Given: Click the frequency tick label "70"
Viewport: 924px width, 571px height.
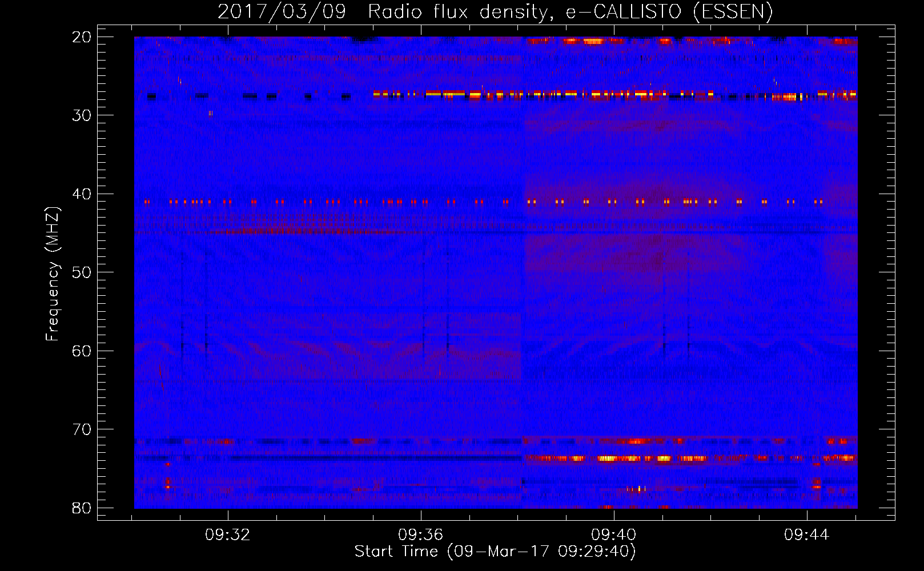Looking at the screenshot, I should (x=82, y=429).
